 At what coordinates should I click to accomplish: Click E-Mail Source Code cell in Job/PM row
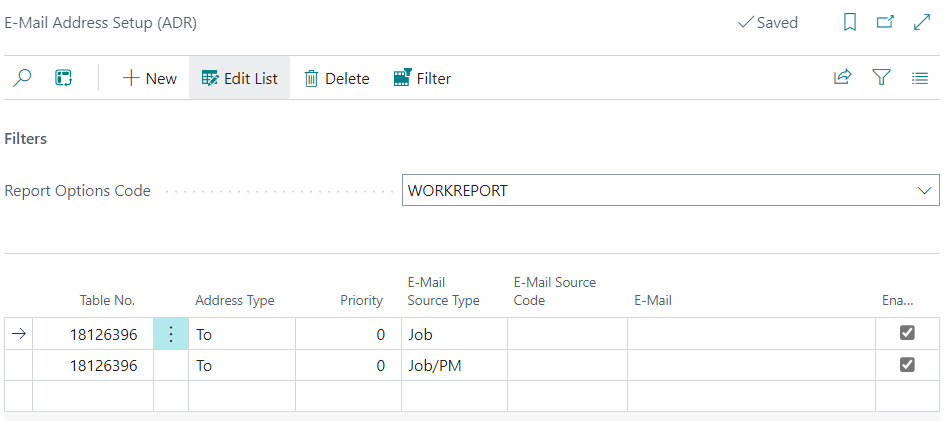pos(568,365)
